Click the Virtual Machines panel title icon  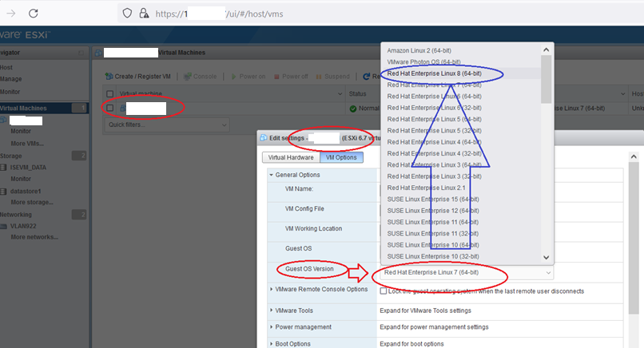98,53
